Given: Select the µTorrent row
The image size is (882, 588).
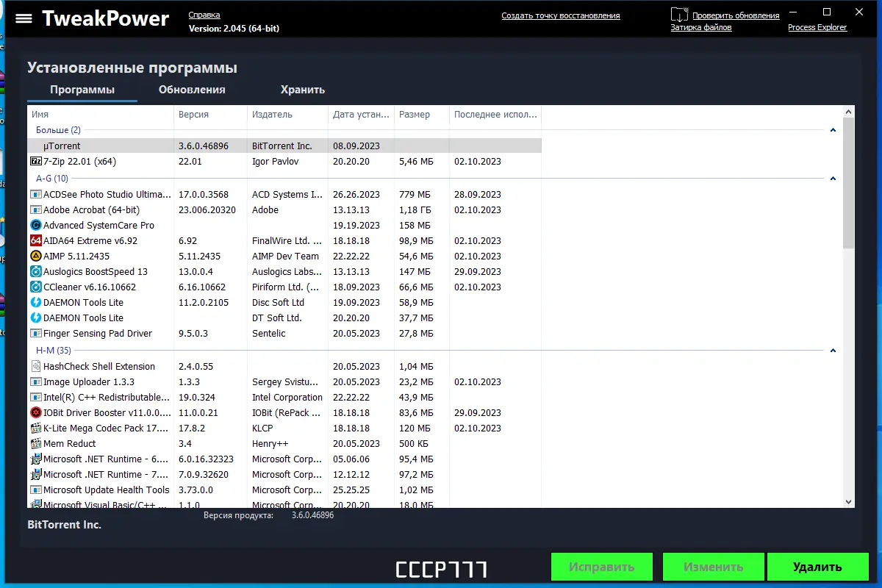Looking at the screenshot, I should tap(284, 146).
